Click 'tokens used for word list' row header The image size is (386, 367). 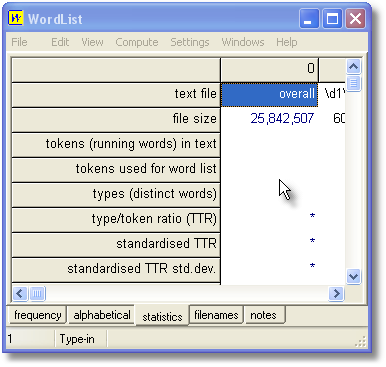[x=116, y=170]
